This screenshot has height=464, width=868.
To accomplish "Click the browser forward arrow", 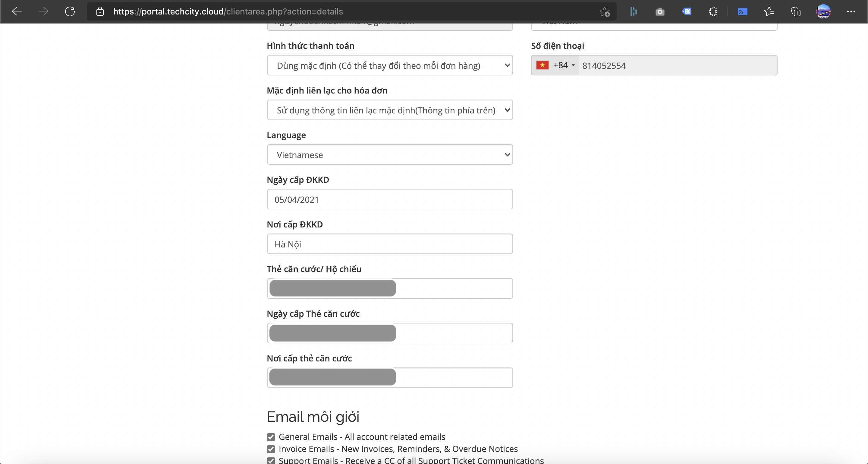I will click(43, 11).
